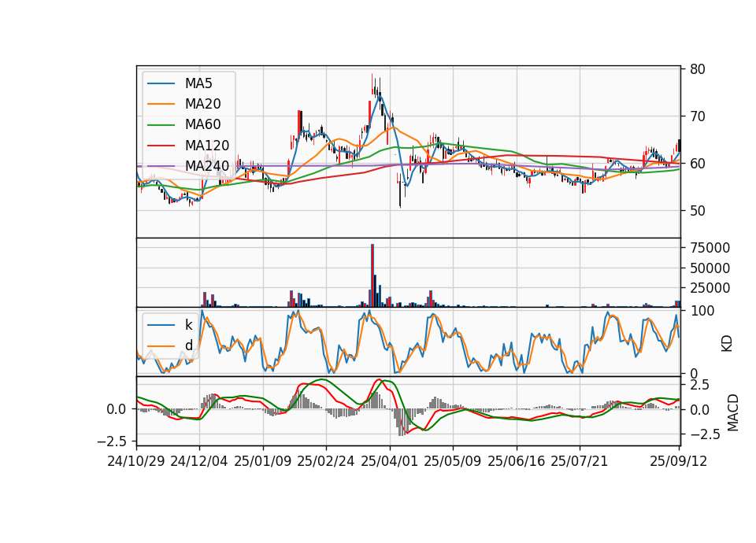Viewport: 756px width, 543px height.
Task: Click the blue MA5 legend line sample
Action: (x=161, y=84)
